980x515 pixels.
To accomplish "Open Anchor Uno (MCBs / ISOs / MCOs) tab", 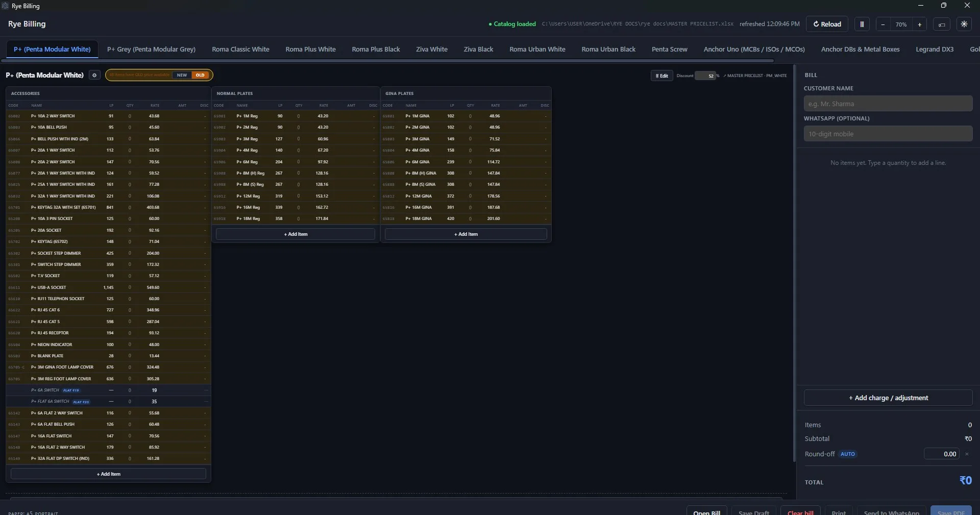I will tap(754, 49).
